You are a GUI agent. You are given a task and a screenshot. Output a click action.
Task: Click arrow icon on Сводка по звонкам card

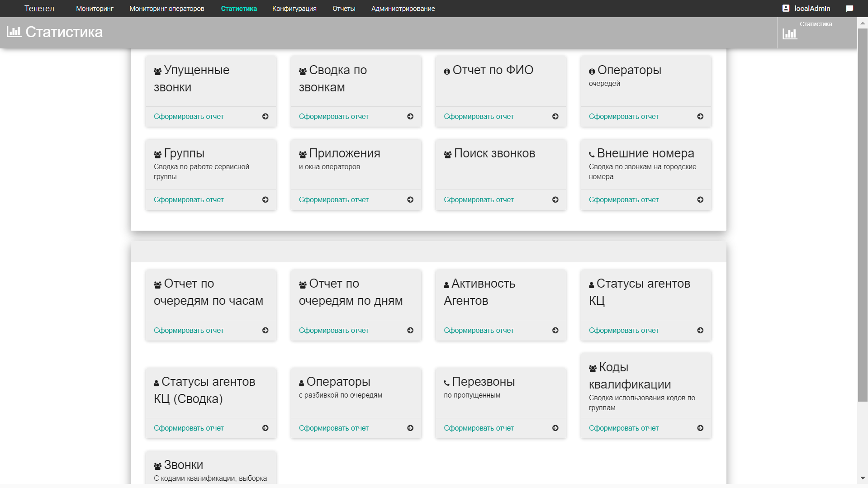tap(410, 116)
